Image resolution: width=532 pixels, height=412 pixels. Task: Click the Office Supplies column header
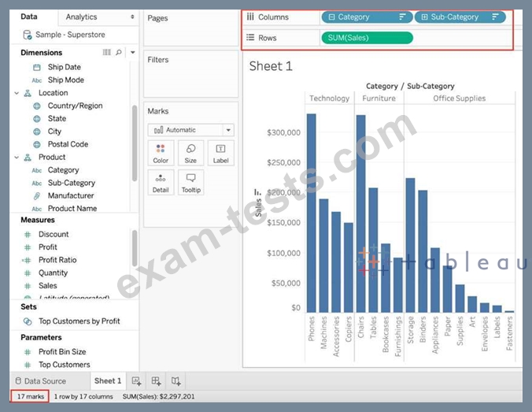pyautogui.click(x=459, y=98)
